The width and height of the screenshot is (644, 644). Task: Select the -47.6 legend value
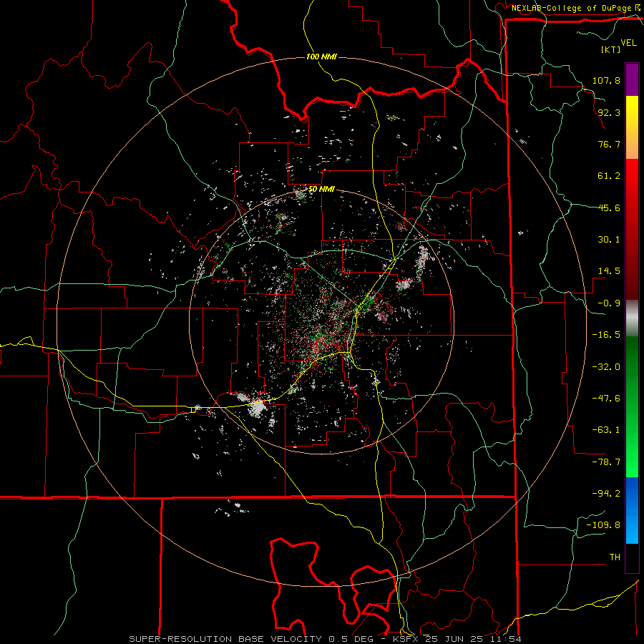[x=606, y=398]
